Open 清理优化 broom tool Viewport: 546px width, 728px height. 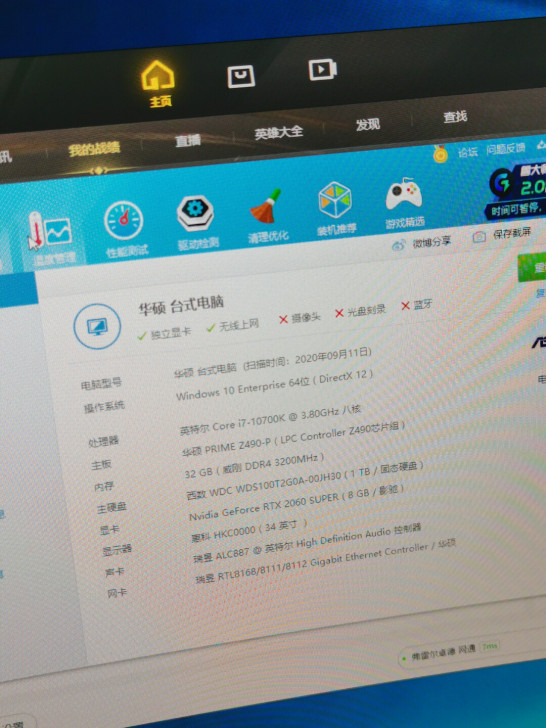pos(267,216)
